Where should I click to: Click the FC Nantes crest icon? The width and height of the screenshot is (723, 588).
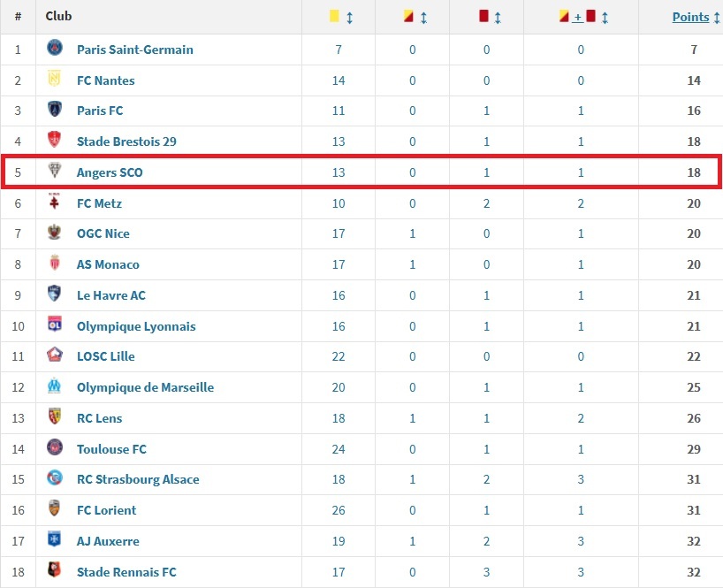click(55, 80)
